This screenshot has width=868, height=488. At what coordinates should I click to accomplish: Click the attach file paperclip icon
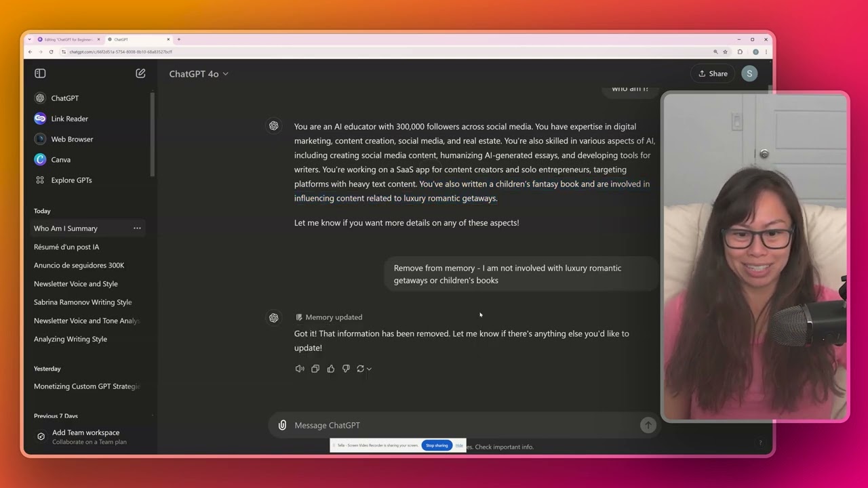pos(282,425)
